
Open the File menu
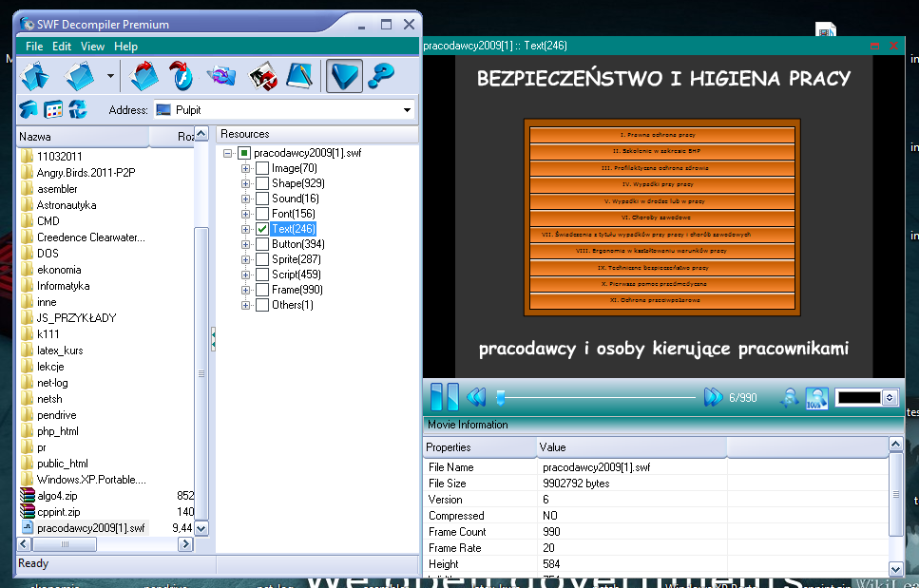pos(34,47)
